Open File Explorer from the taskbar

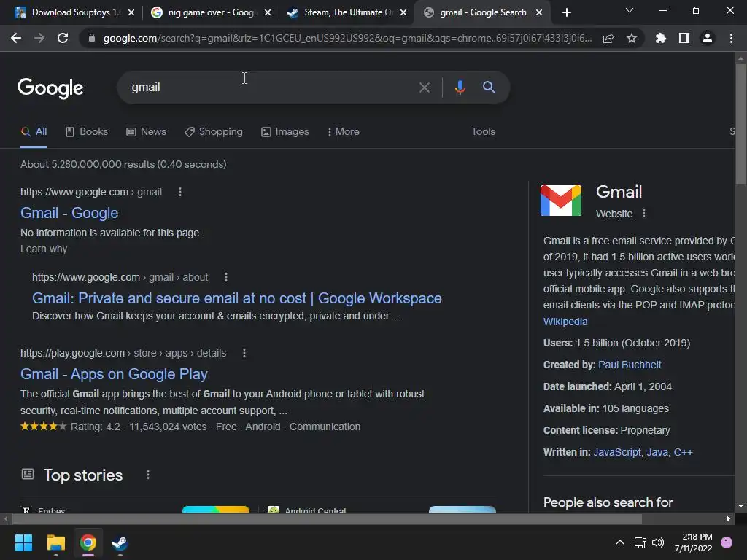[55, 542]
